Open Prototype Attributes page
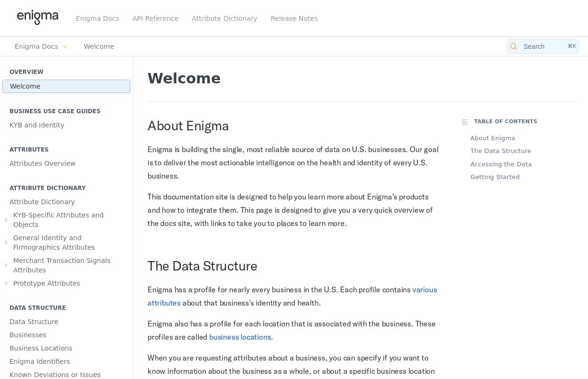Viewport: 588px width, 379px height. [46, 283]
